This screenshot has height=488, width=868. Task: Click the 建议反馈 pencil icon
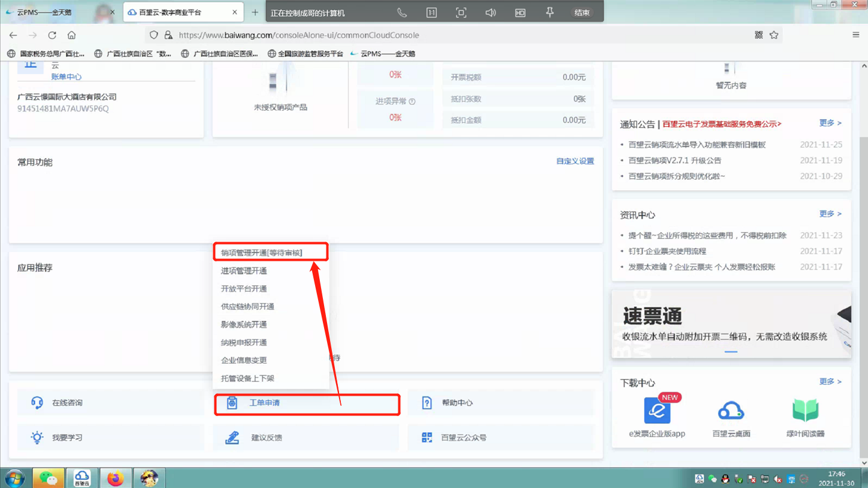(232, 438)
